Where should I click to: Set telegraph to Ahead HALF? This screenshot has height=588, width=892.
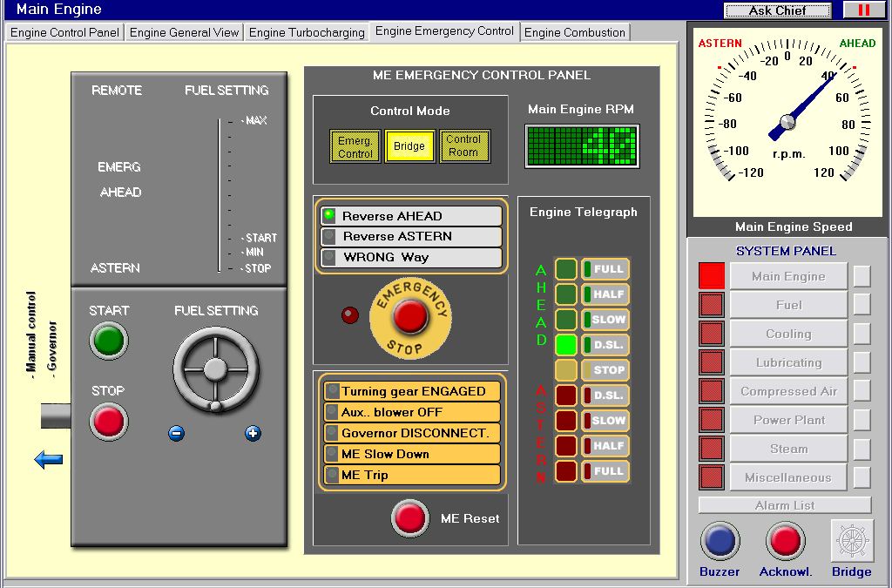coord(605,294)
